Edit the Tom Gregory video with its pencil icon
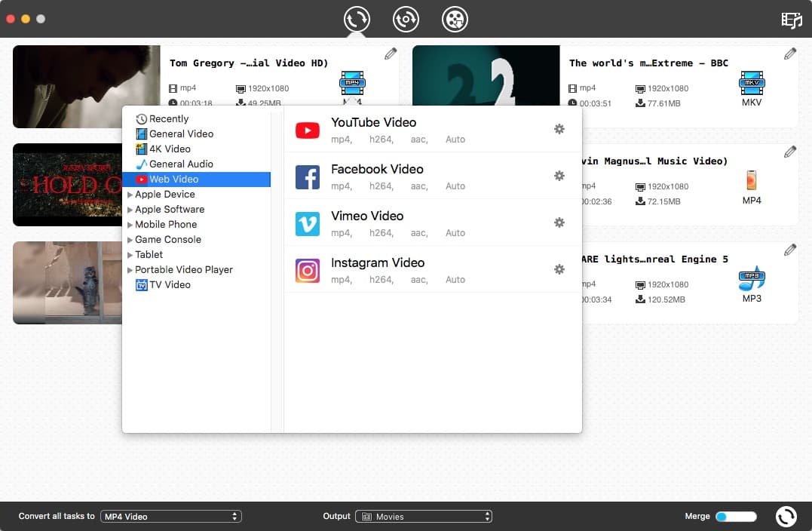 coord(391,54)
